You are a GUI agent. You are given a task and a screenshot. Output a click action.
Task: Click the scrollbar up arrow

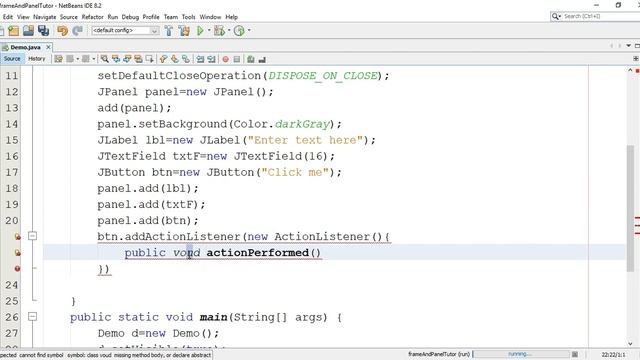[x=631, y=71]
